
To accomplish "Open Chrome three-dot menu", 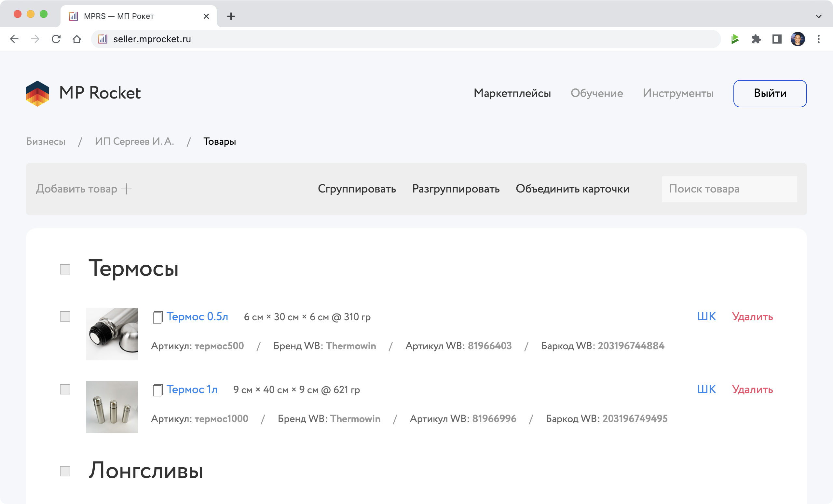I will point(818,39).
